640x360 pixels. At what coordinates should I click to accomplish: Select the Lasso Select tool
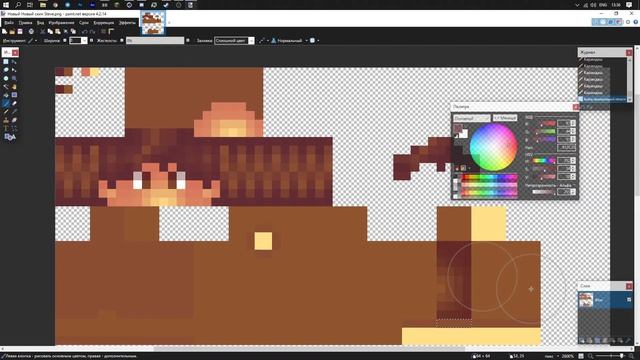click(x=6, y=70)
